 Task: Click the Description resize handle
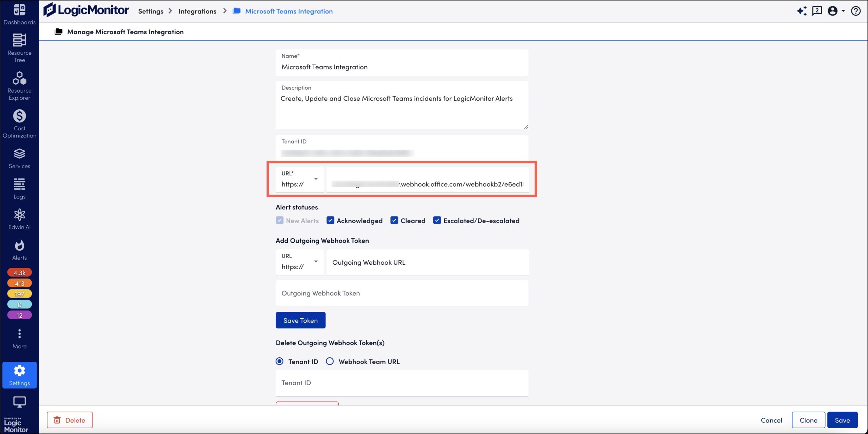[x=526, y=127]
